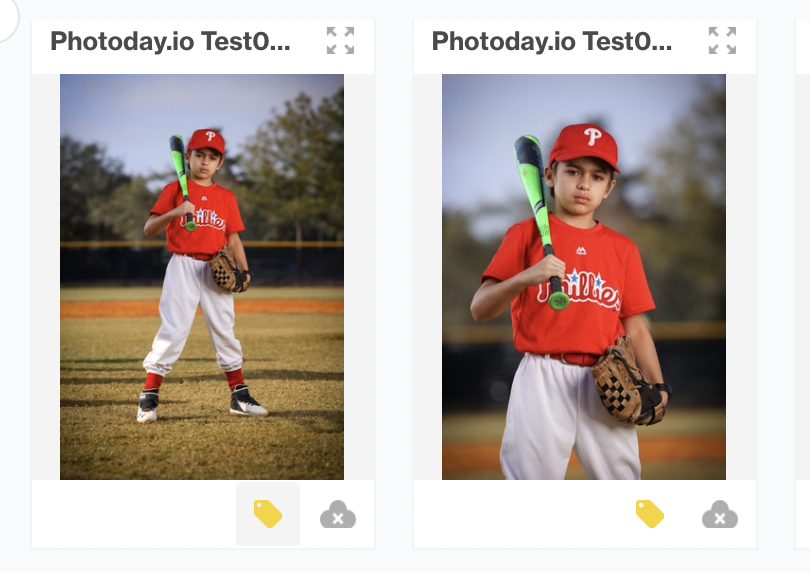The width and height of the screenshot is (810, 572).
Task: Click empty footer area of the left card
Action: coord(134,514)
